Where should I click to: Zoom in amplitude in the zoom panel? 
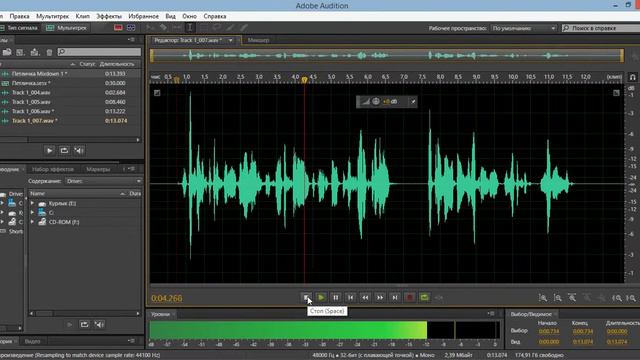click(x=543, y=298)
